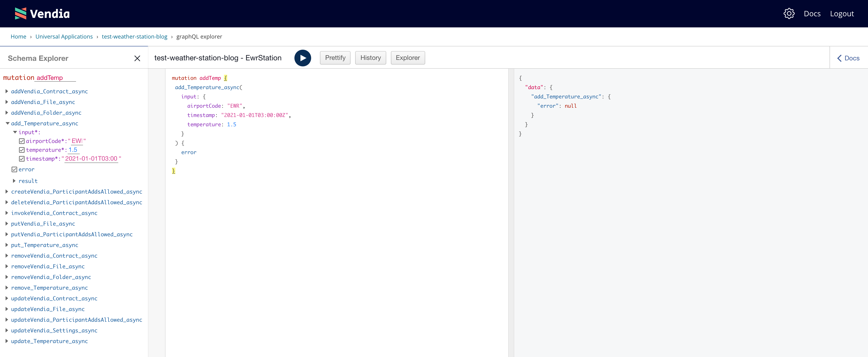Click Docs link in top header
The image size is (868, 357).
coord(812,13)
